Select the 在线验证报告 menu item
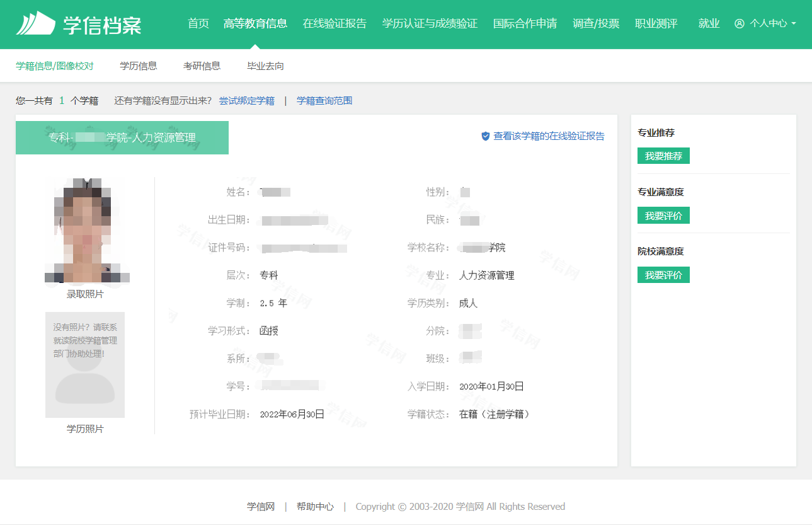The width and height of the screenshot is (812, 525). (x=335, y=23)
